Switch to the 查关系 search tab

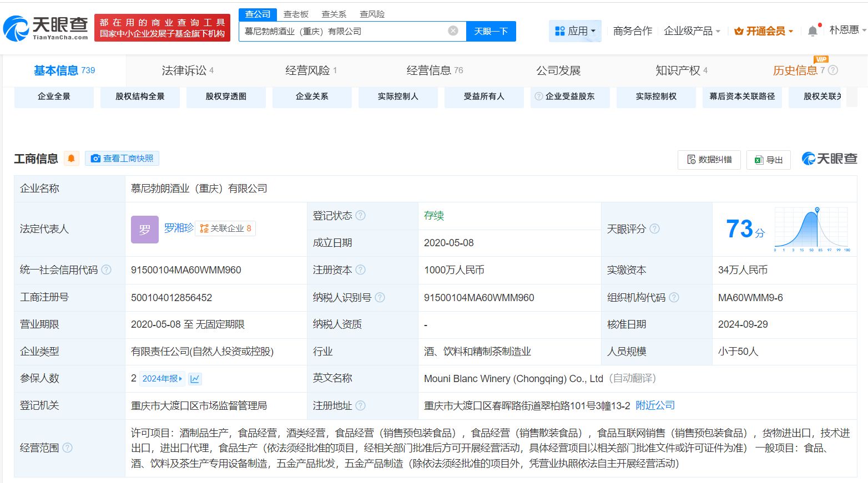click(x=334, y=14)
